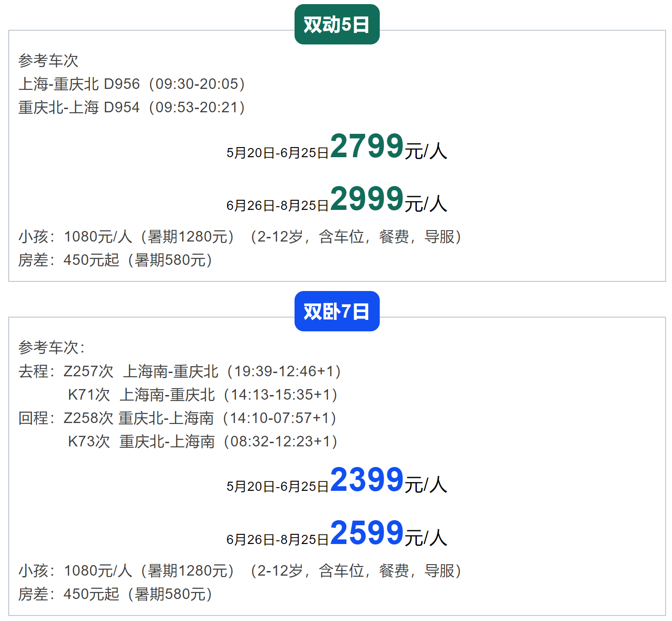
Task: Click the green 双动5日 tab badge
Action: coord(337,25)
